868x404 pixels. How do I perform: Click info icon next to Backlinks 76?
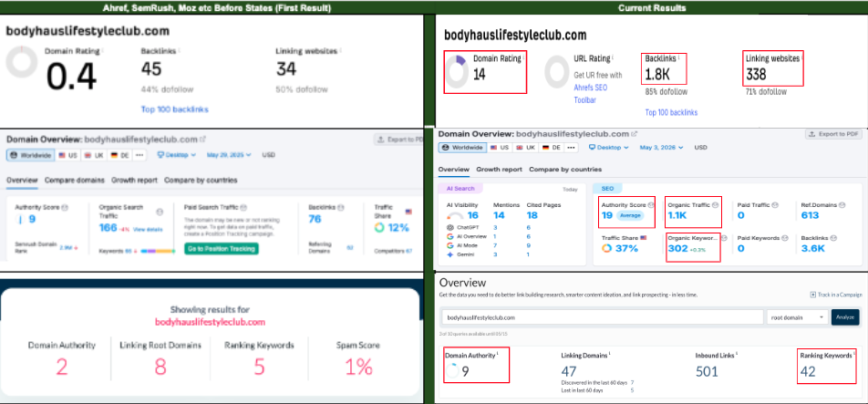click(x=341, y=207)
